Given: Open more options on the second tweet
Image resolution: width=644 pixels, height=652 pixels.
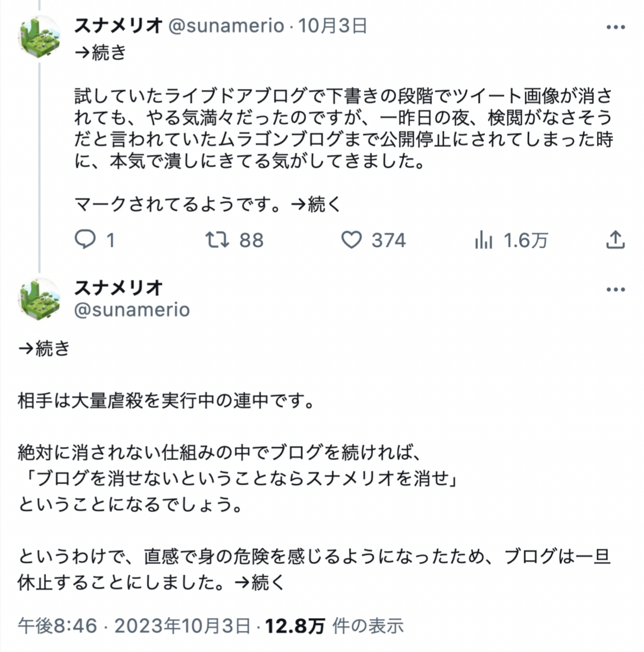Looking at the screenshot, I should pos(615,290).
